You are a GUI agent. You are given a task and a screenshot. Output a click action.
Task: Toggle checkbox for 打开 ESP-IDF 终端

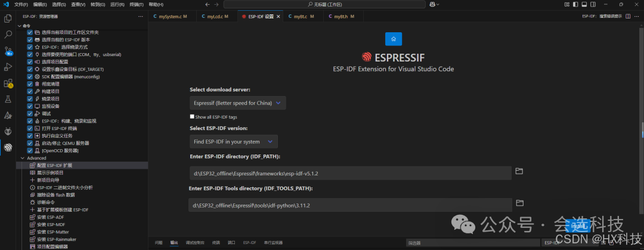click(x=30, y=129)
